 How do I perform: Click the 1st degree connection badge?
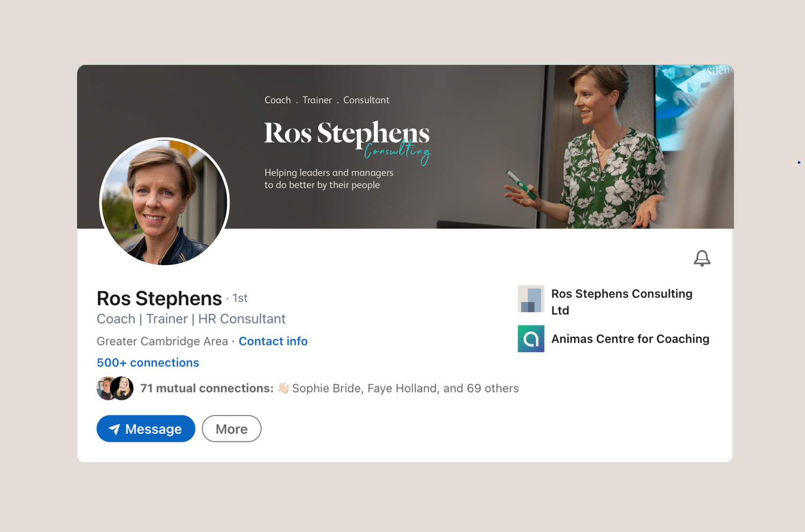pos(240,298)
